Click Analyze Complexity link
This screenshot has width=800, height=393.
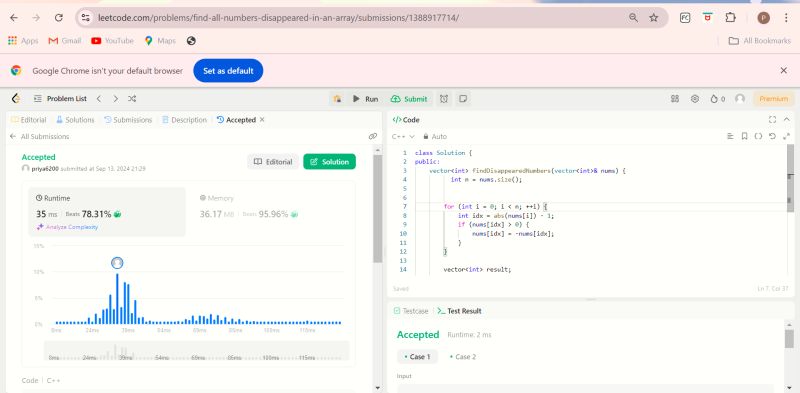pyautogui.click(x=67, y=227)
